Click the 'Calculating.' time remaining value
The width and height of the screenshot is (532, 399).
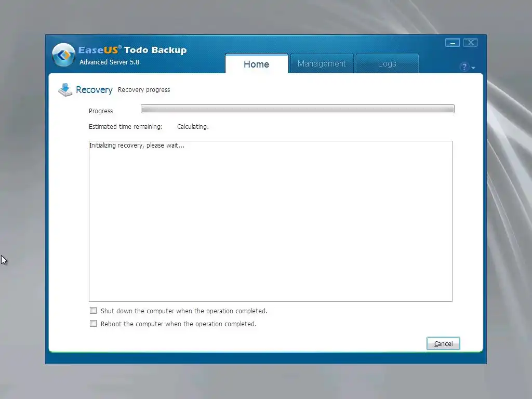tap(193, 127)
